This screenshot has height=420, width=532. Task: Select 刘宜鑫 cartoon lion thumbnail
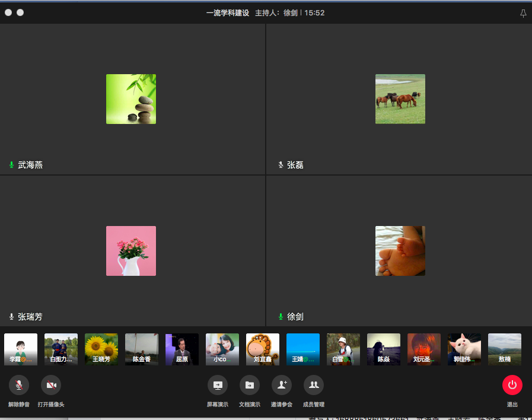tap(263, 349)
